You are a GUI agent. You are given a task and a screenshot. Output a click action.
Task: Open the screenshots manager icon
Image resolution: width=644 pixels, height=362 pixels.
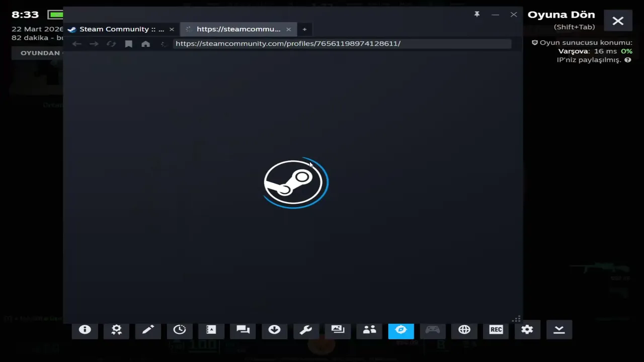tap(338, 330)
